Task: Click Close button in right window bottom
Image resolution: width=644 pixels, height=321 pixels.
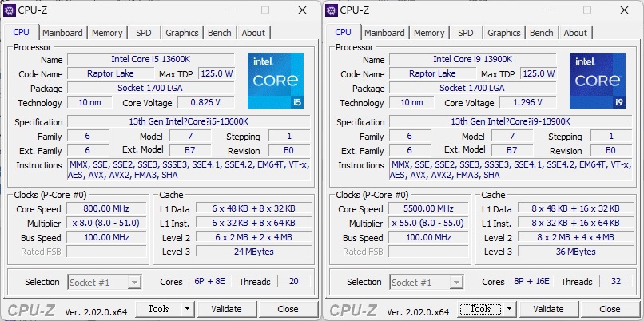Action: pyautogui.click(x=610, y=309)
